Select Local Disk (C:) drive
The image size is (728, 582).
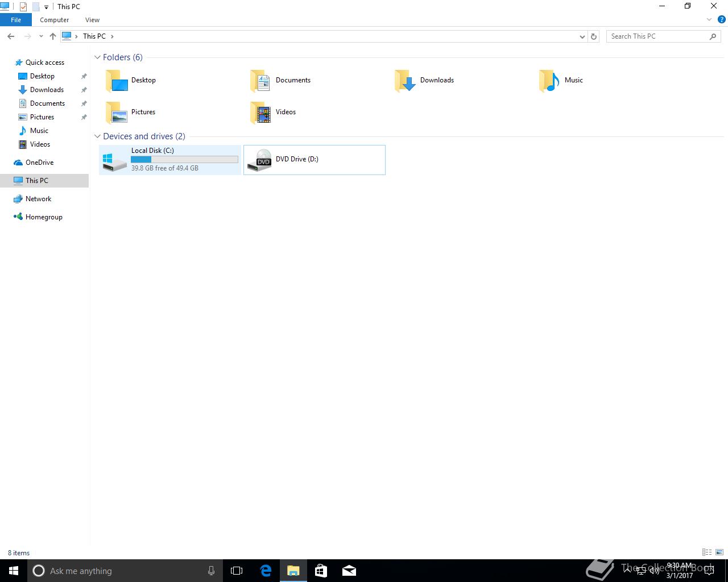point(170,160)
